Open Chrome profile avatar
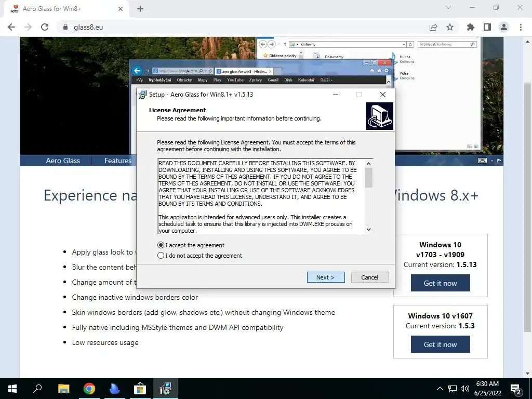Image resolution: width=532 pixels, height=399 pixels. point(504,27)
